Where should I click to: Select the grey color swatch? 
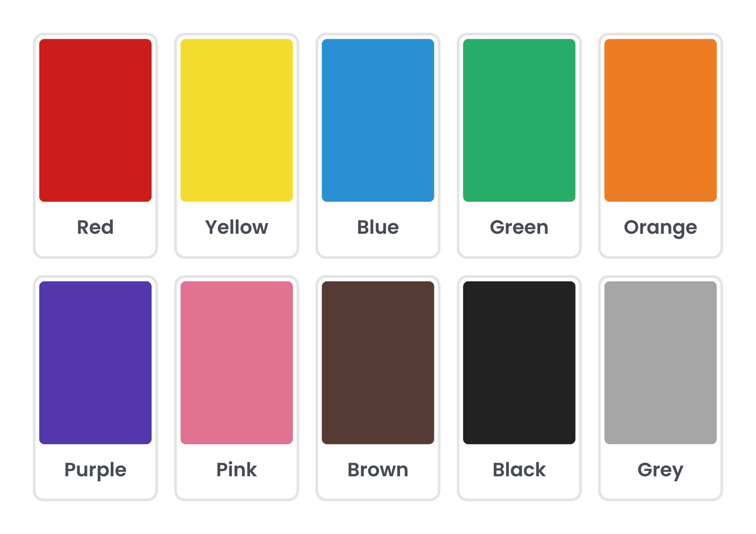click(660, 362)
